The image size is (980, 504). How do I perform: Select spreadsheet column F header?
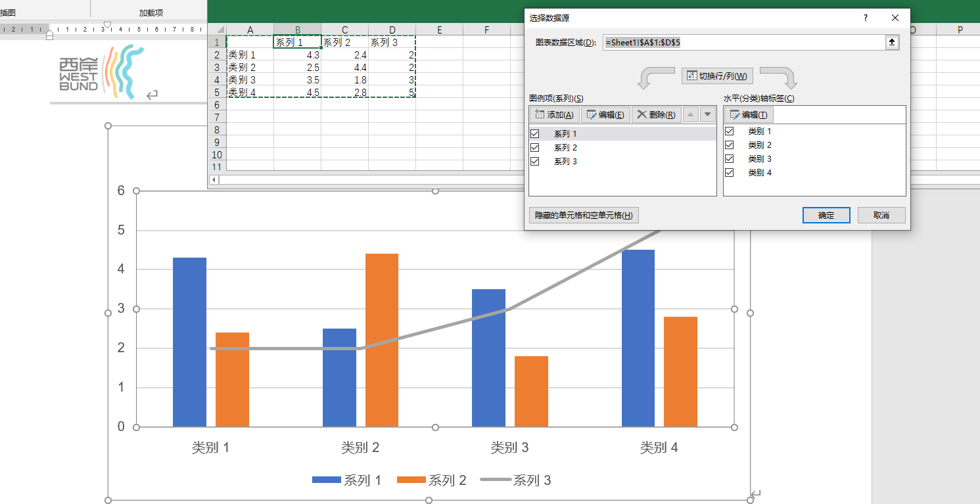pos(486,30)
